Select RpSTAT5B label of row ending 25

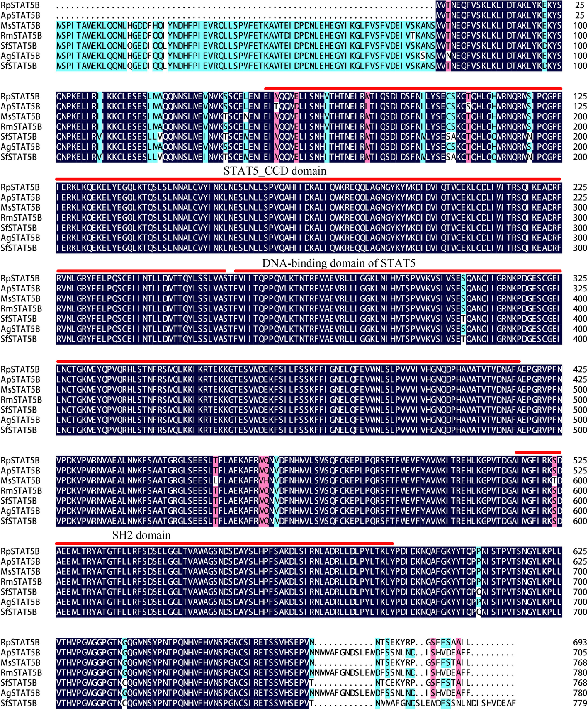pyautogui.click(x=20, y=5)
